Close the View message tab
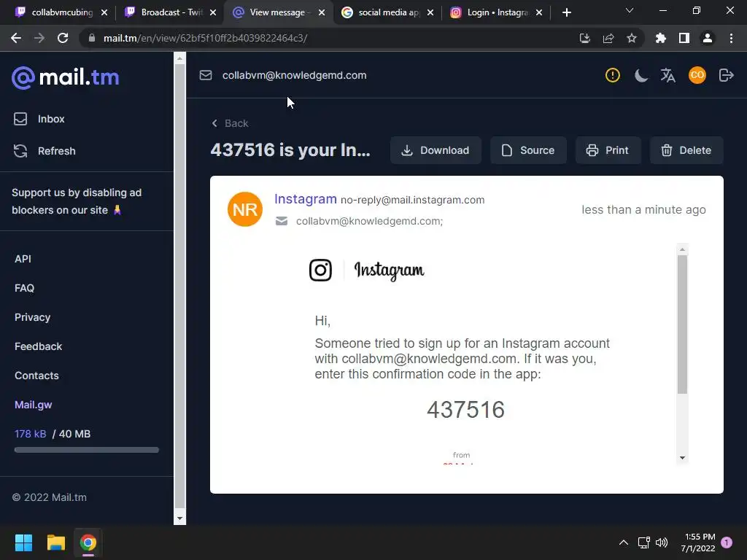This screenshot has height=560, width=747. click(322, 12)
